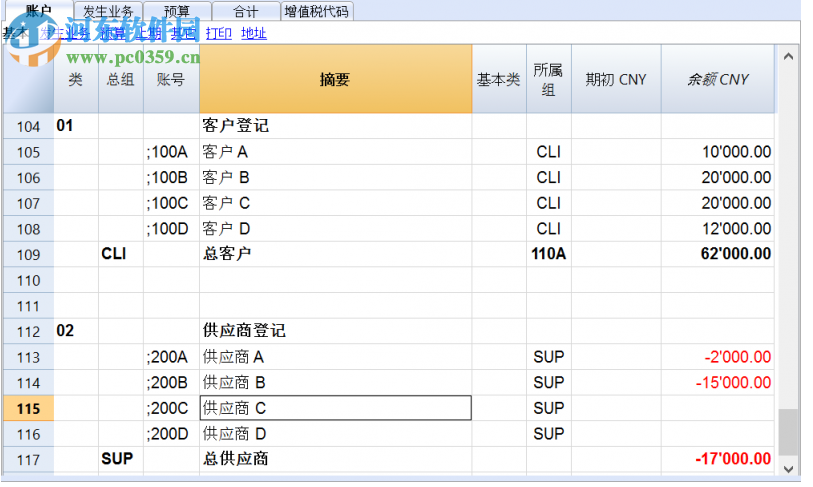Image resolution: width=813 pixels, height=487 pixels.
Task: Select the 客户 B description cell
Action: coord(335,177)
